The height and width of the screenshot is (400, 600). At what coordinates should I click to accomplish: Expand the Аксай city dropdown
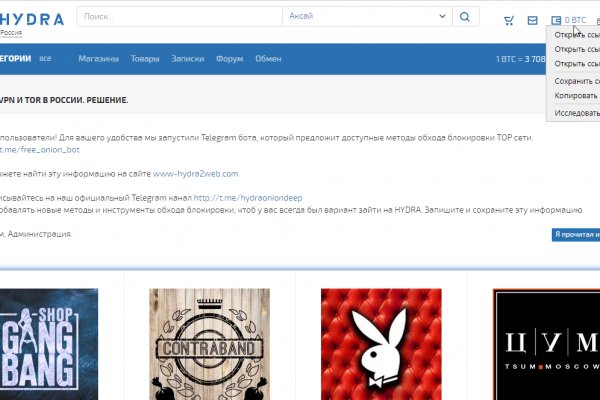360,18
